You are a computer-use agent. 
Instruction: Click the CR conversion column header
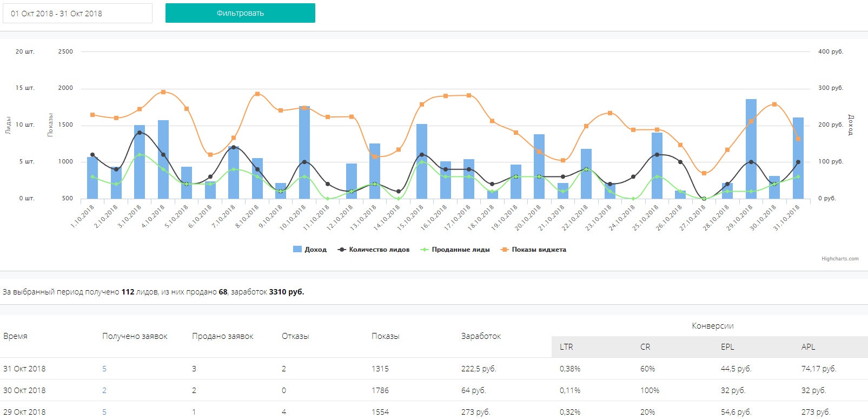tap(645, 347)
